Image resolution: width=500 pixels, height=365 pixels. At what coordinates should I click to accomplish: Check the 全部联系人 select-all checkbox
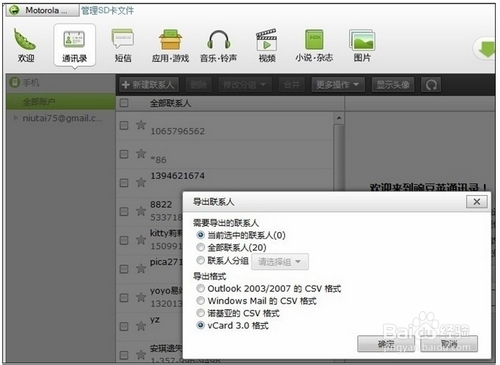click(x=124, y=103)
